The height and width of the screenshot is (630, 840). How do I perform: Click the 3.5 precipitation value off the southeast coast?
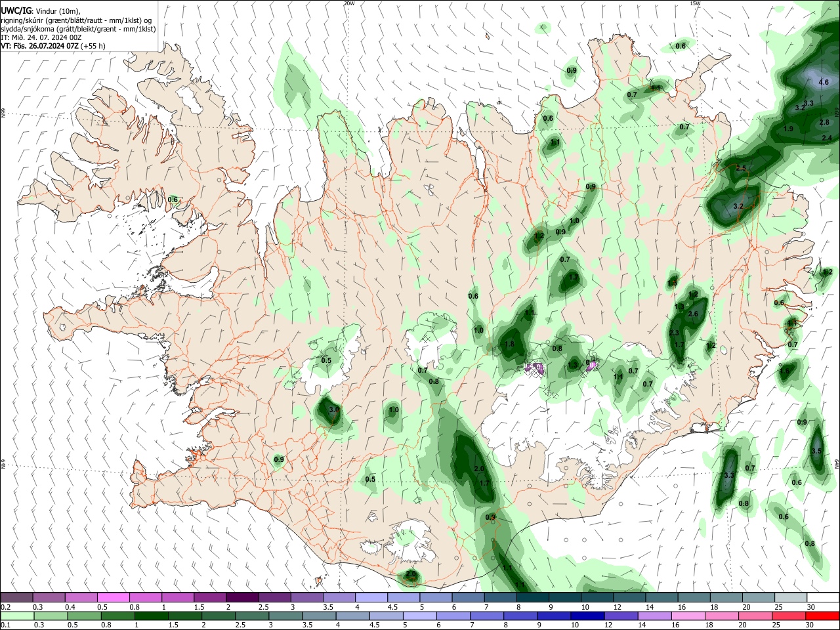tap(816, 451)
